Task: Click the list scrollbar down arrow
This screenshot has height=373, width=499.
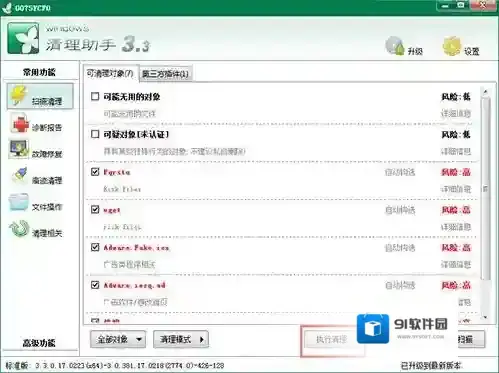Action: 485,317
